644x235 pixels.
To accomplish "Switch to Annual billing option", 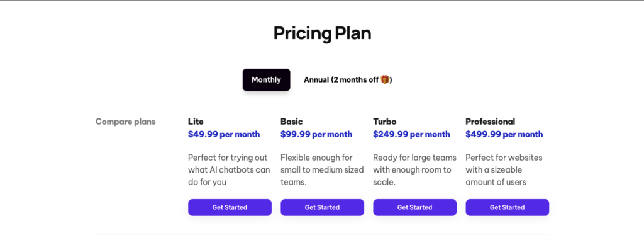I will pyautogui.click(x=348, y=80).
